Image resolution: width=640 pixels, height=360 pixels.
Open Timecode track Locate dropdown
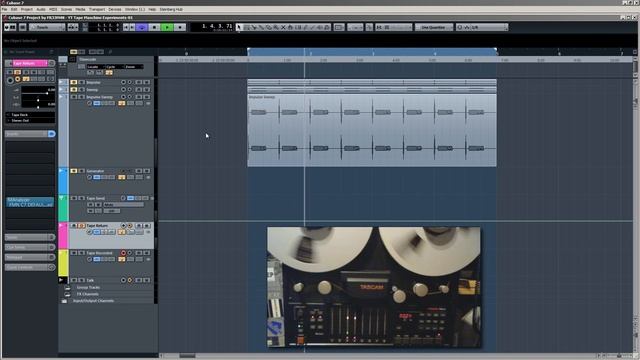coord(96,67)
